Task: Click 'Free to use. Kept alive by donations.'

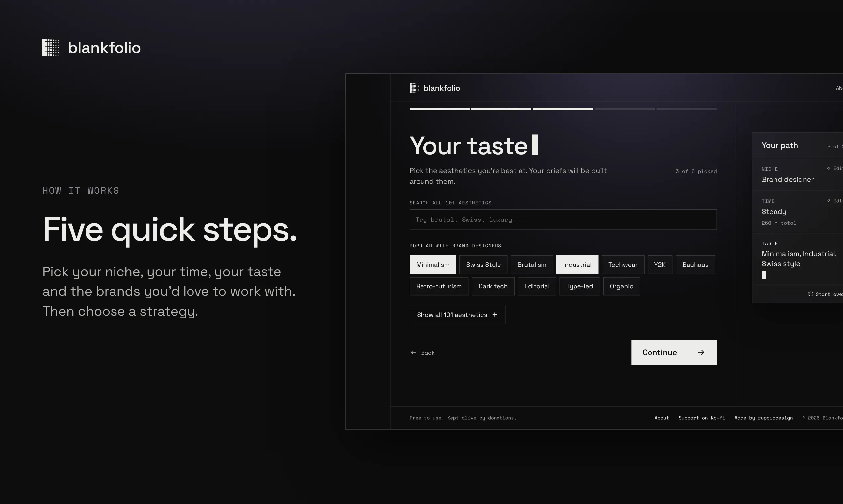Action: 463,418
